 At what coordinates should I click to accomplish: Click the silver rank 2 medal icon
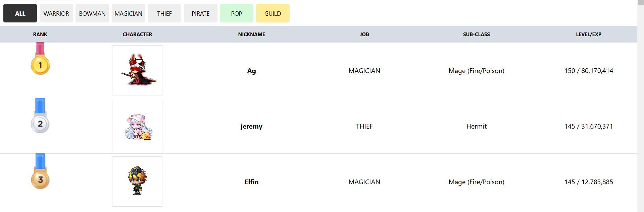point(40,123)
